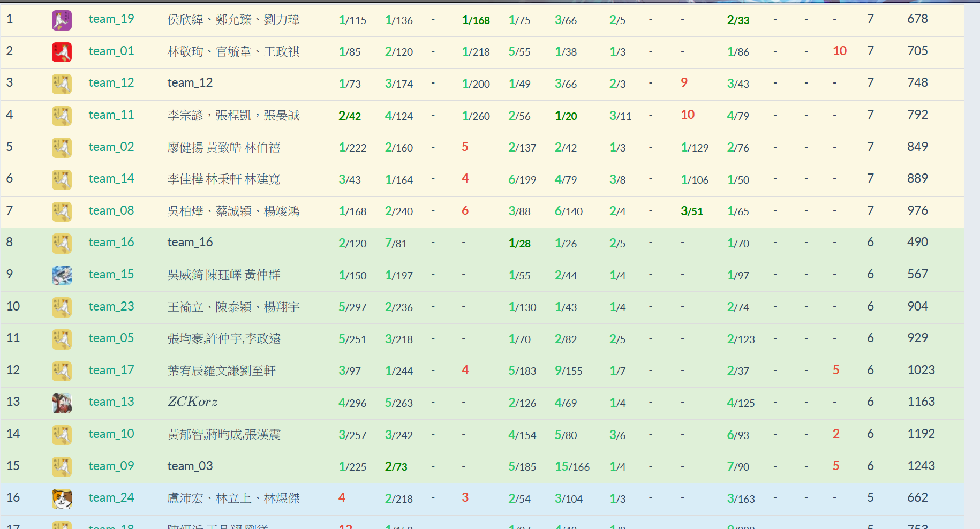
Task: Click the team_16 avatar icon
Action: (x=62, y=244)
